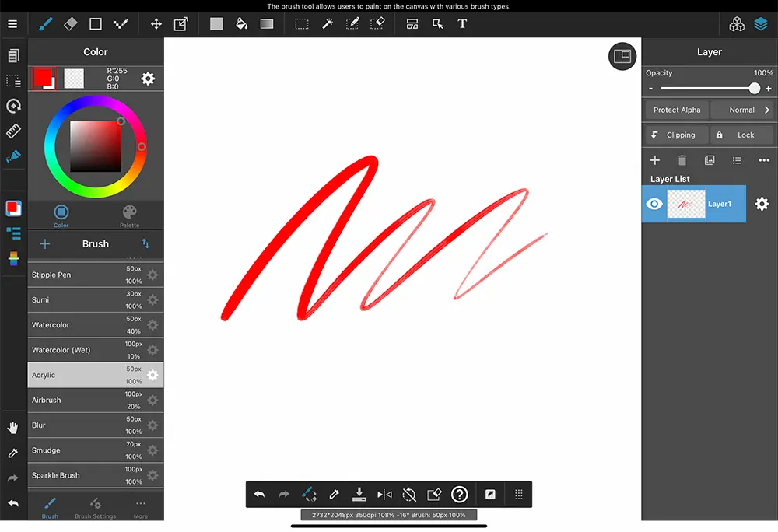This screenshot has height=532, width=778.
Task: Open the Brush Settings tab
Action: click(x=95, y=506)
